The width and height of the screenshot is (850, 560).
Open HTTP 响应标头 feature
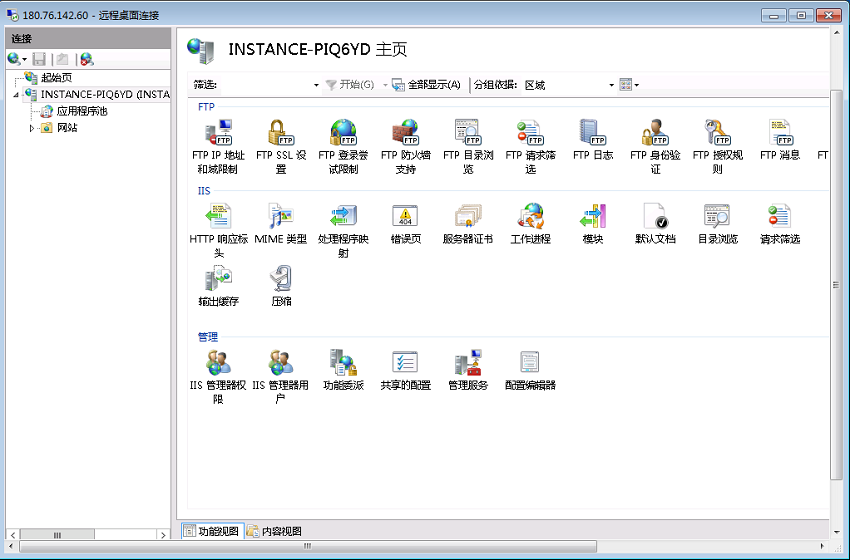pyautogui.click(x=218, y=231)
